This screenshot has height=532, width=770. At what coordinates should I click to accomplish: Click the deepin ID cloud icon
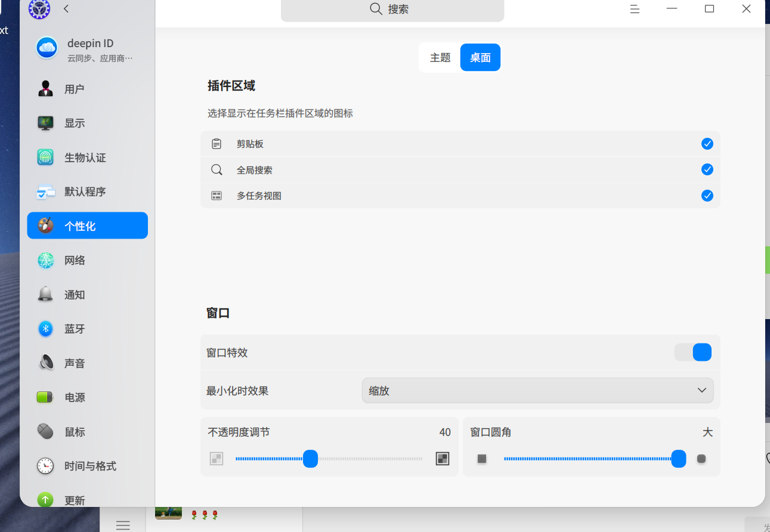tap(47, 48)
